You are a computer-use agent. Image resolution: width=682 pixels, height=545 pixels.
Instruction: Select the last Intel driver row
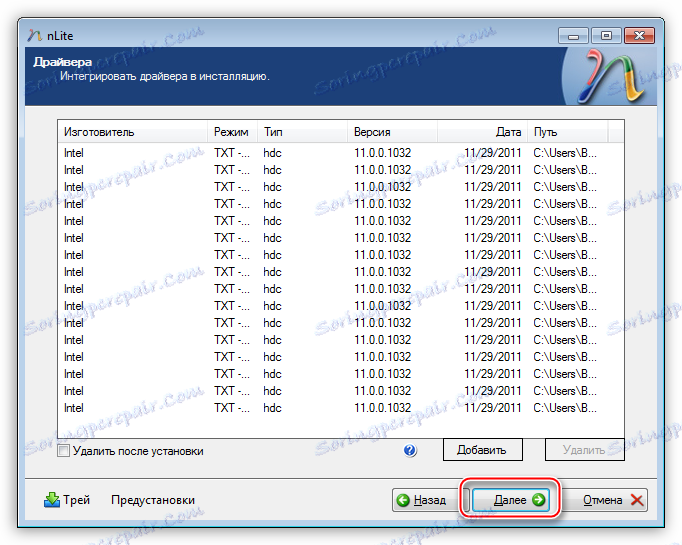(341, 408)
